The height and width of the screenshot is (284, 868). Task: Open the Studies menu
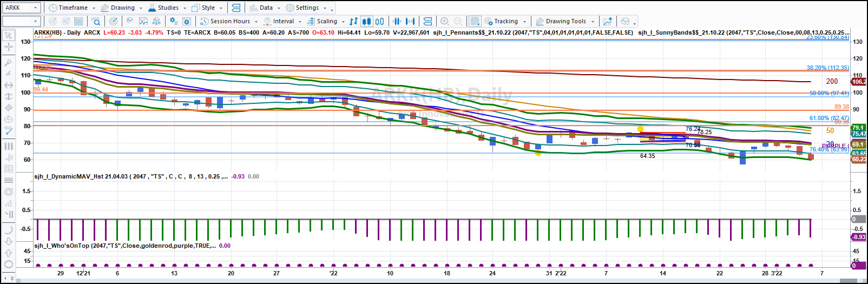167,8
